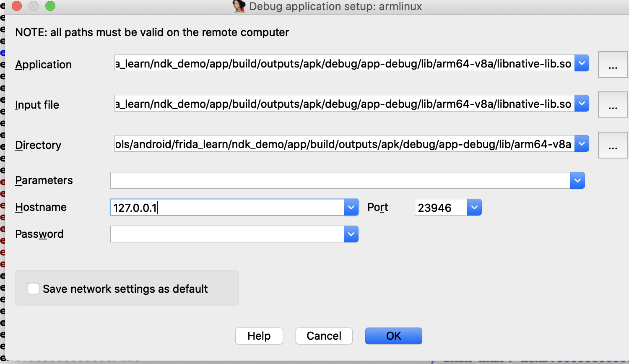Browse for the Input file path
Screen dimensions: 629x364
pyautogui.click(x=613, y=105)
